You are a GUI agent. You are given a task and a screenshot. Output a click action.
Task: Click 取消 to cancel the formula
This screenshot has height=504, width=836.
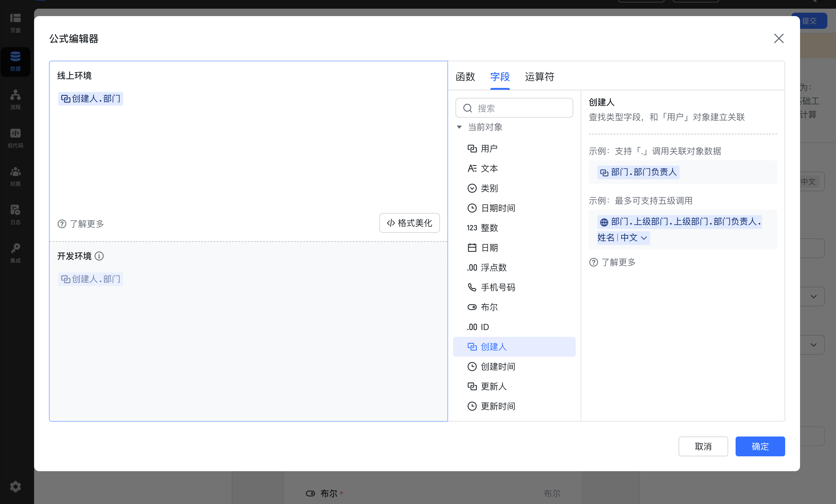click(x=703, y=446)
